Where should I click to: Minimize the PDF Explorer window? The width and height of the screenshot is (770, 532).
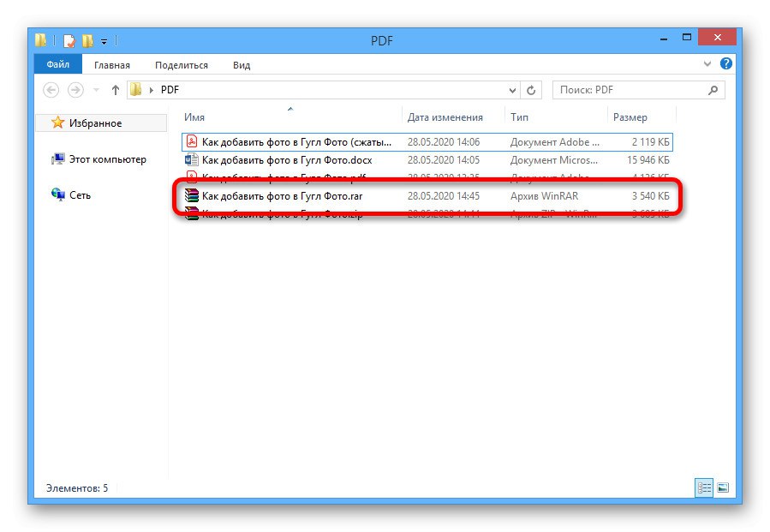(x=664, y=39)
